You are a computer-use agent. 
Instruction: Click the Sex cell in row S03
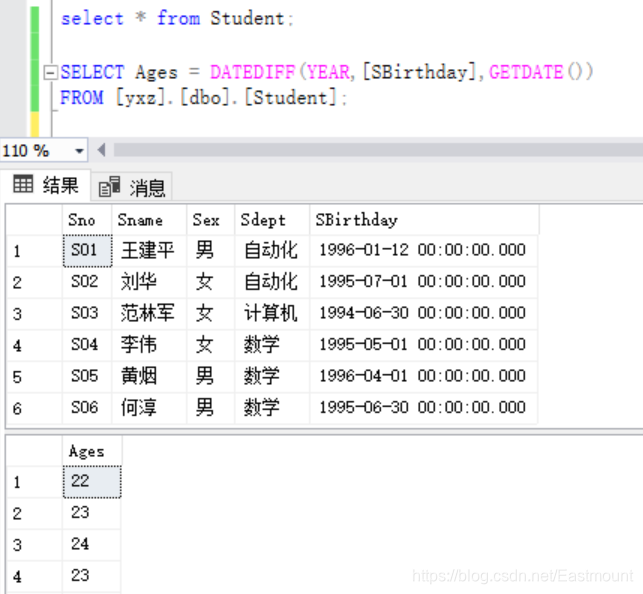211,314
